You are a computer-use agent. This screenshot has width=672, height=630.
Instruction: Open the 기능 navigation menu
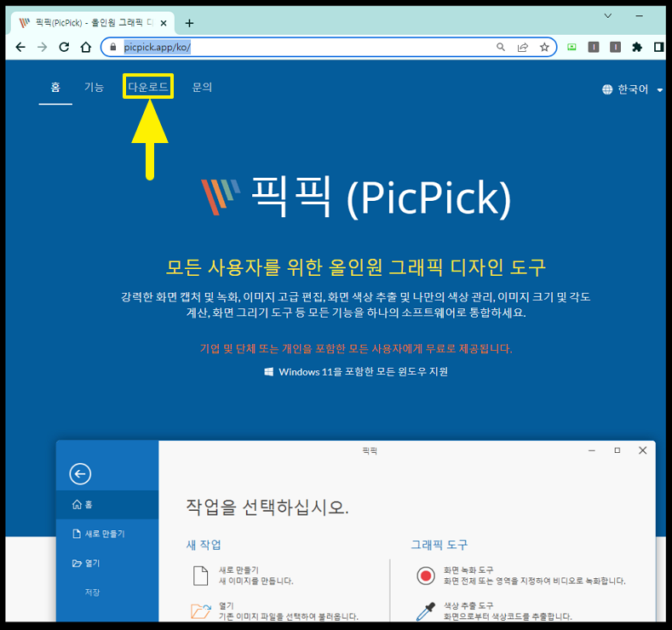tap(94, 88)
